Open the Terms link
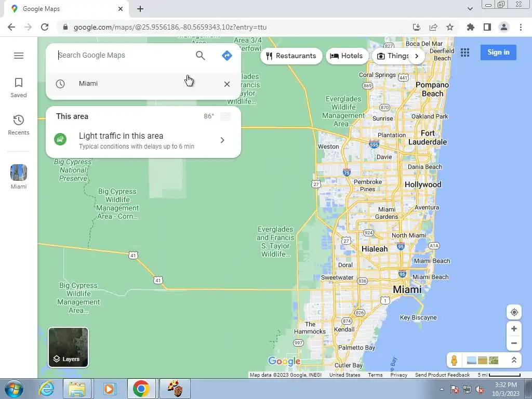The height and width of the screenshot is (399, 532). pyautogui.click(x=375, y=375)
